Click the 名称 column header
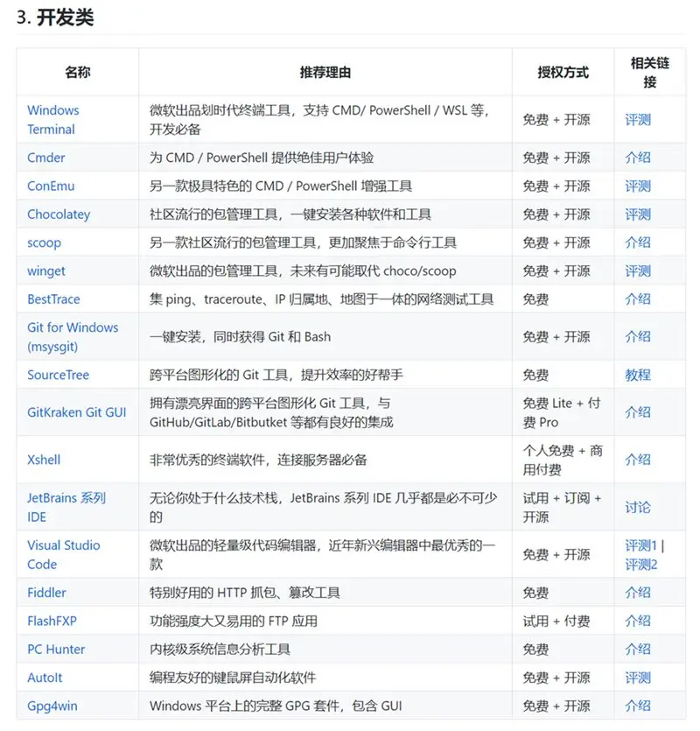The image size is (700, 731). click(x=78, y=73)
